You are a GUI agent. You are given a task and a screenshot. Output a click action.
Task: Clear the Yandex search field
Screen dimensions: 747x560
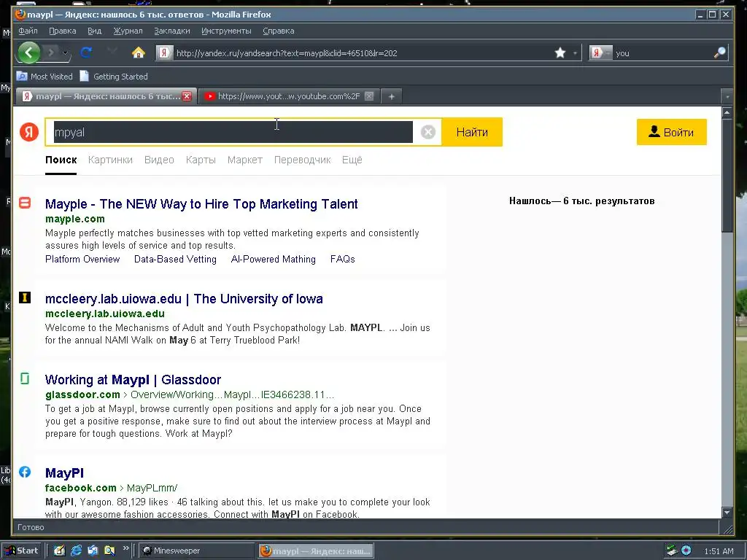427,132
